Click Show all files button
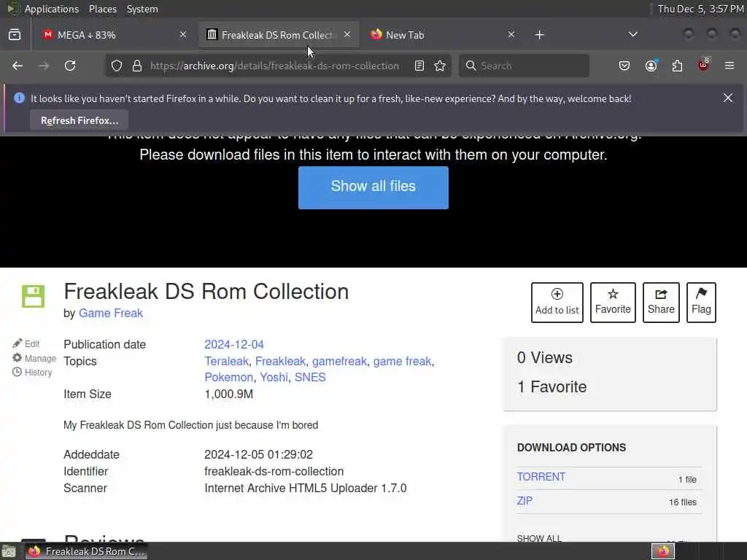Image resolution: width=747 pixels, height=560 pixels. [373, 187]
